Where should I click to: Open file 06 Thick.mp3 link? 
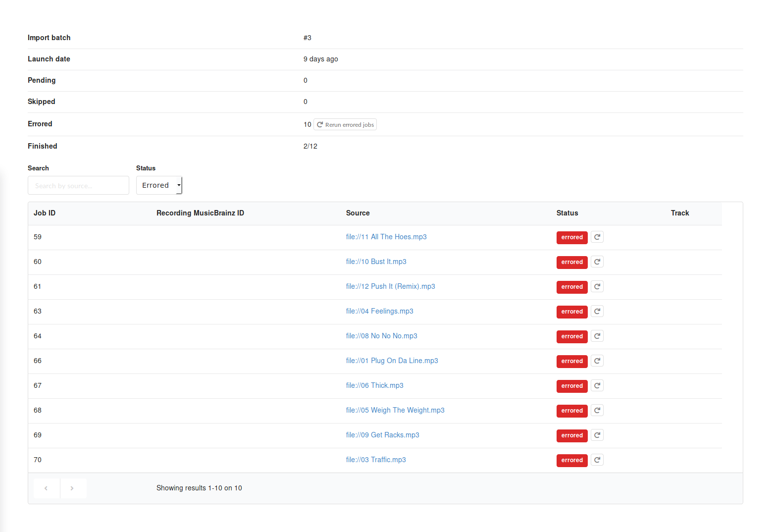[374, 385]
